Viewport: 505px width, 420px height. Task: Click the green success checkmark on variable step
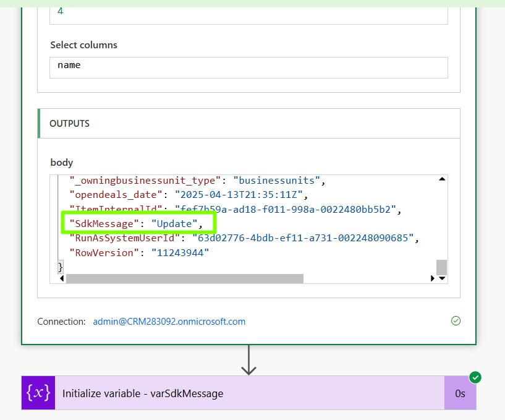(475, 377)
